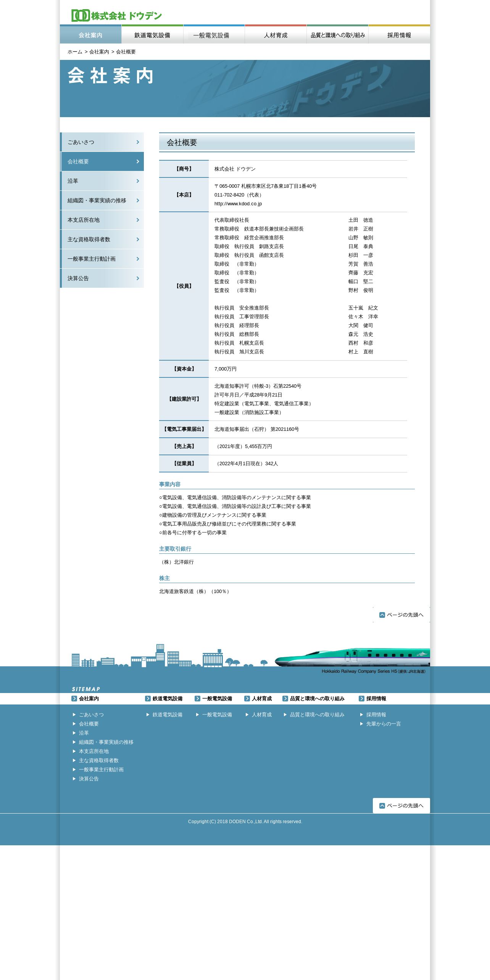Click the 【役員】 table header cell
The width and height of the screenshot is (490, 980).
[x=184, y=286]
